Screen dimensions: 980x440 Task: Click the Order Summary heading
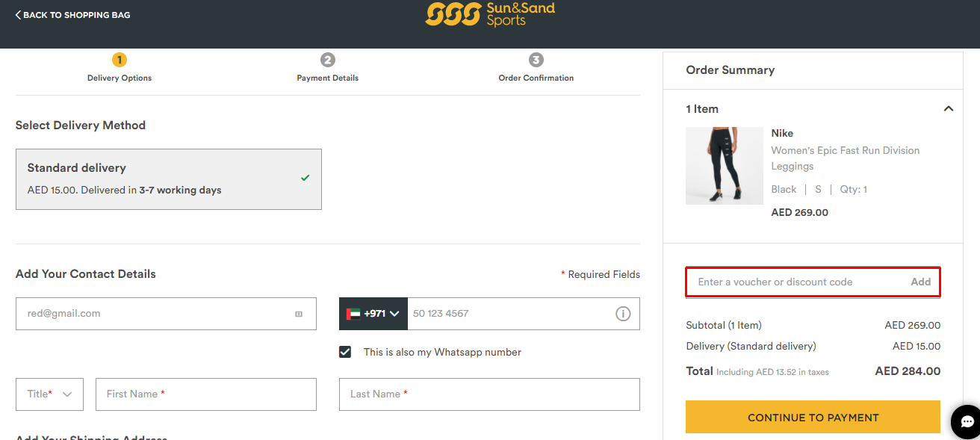tap(731, 70)
